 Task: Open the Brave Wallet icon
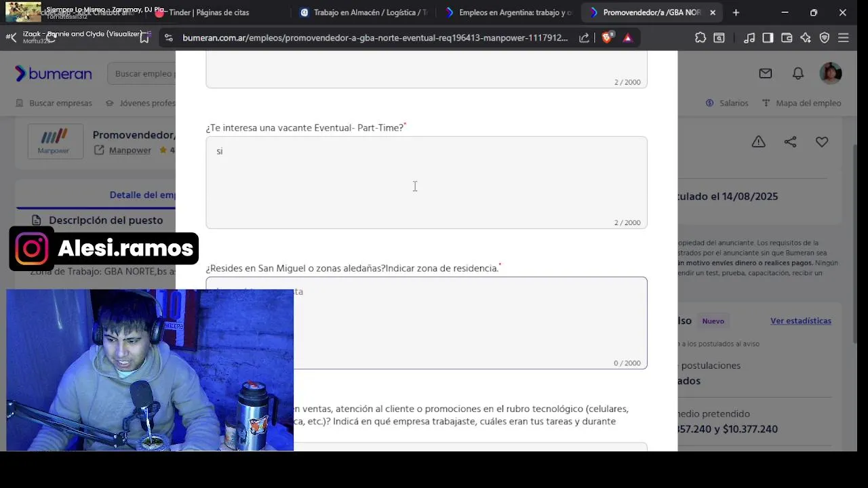787,38
